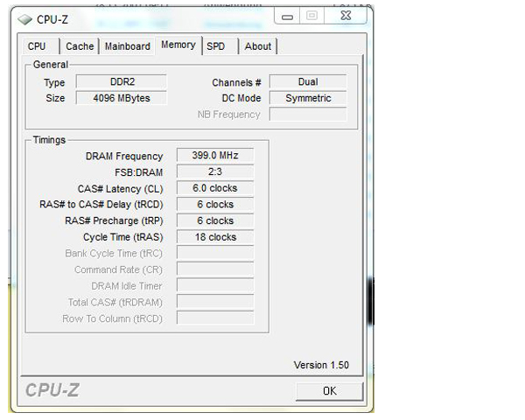Click the Version 1.50 text
This screenshot has width=525, height=420.
321,365
